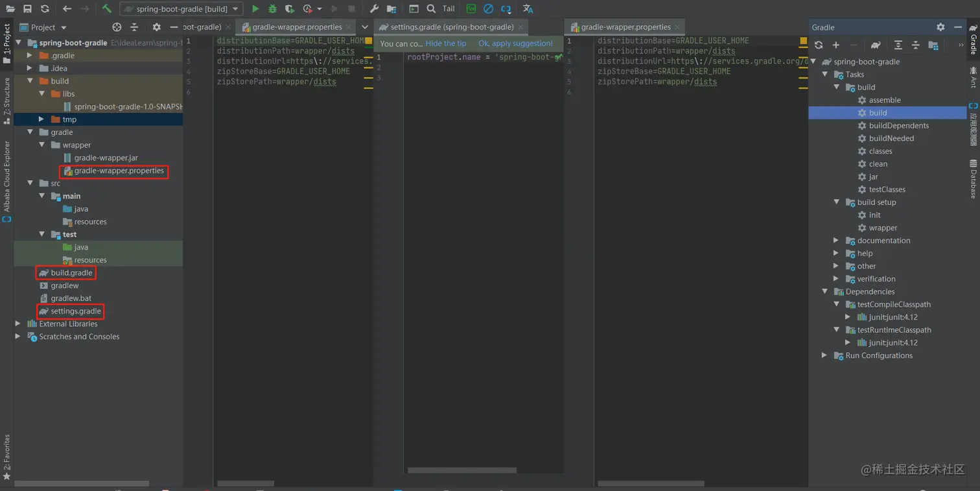Screen dimensions: 980x491
Task: Open the Project panel gear settings
Action: [x=156, y=27]
